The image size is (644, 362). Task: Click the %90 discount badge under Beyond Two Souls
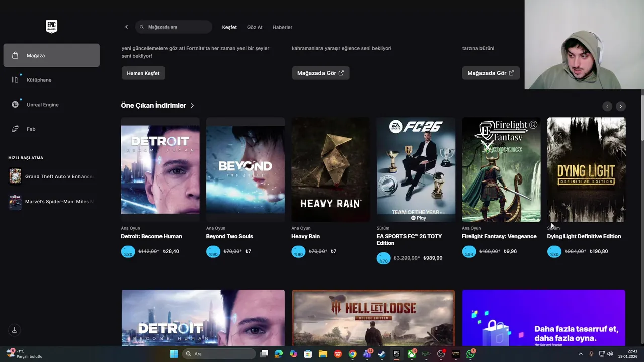213,252
